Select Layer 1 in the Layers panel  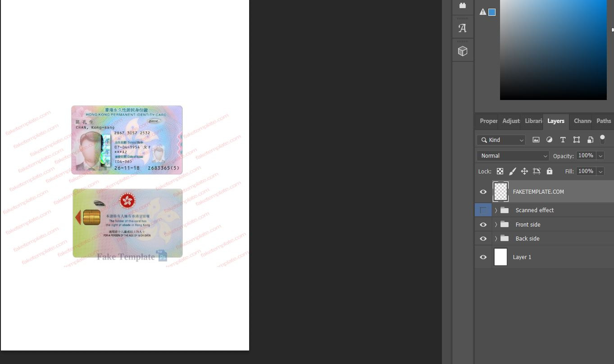pyautogui.click(x=522, y=257)
